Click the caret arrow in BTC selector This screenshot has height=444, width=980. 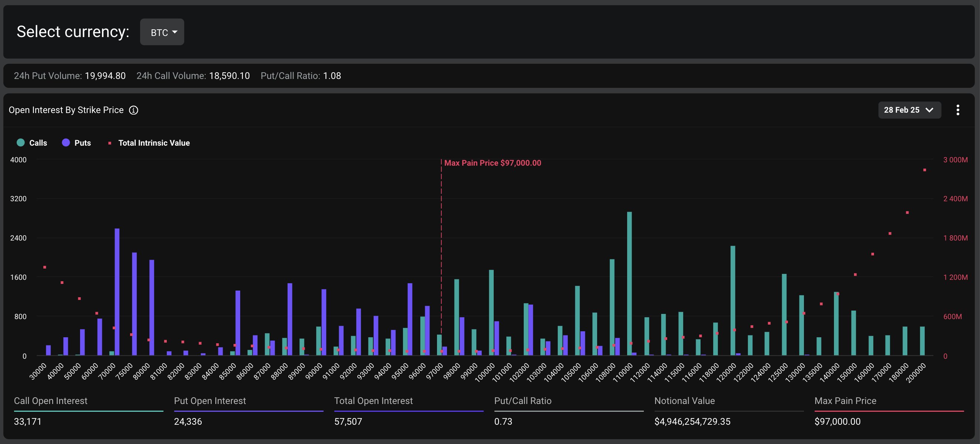175,32
